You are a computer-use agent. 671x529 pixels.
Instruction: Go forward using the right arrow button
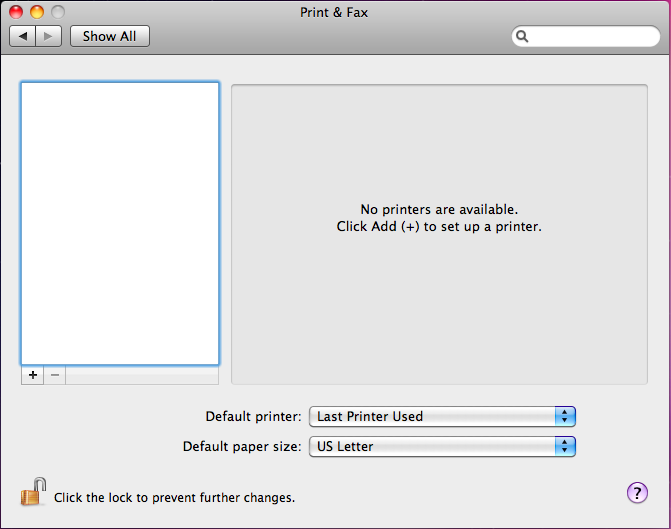tap(49, 36)
